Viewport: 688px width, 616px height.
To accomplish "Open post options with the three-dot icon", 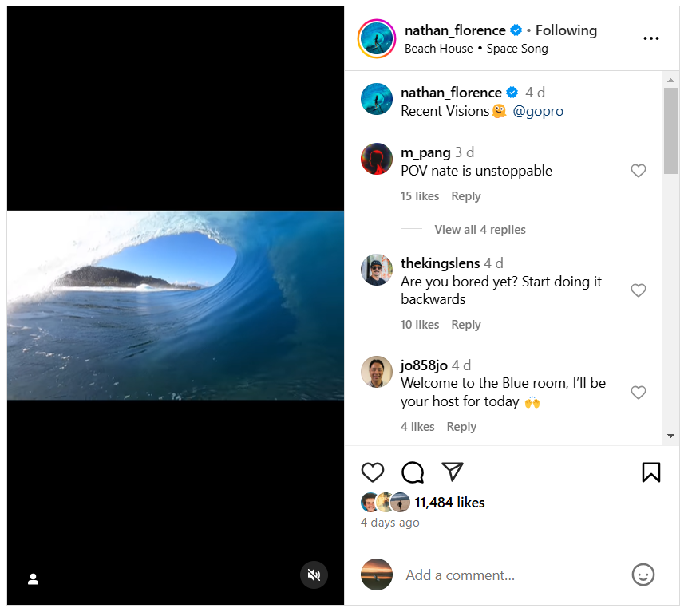I will [x=651, y=38].
